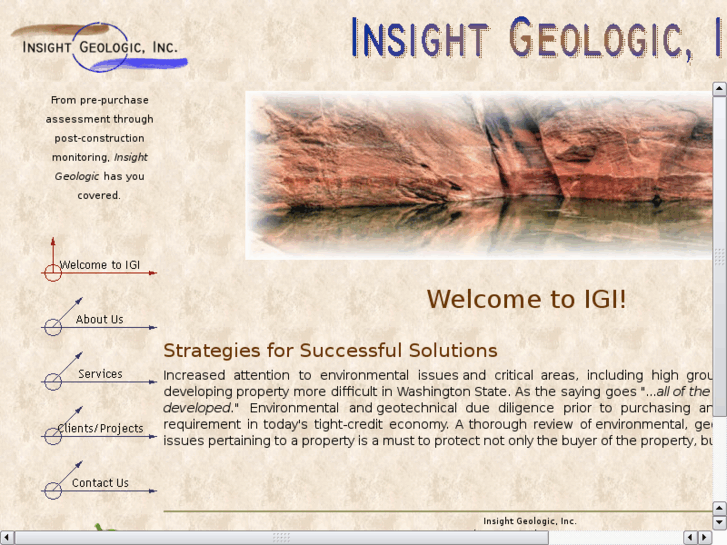Click the 'Welcome to IGI!' heading
727x545 pixels.
point(526,299)
